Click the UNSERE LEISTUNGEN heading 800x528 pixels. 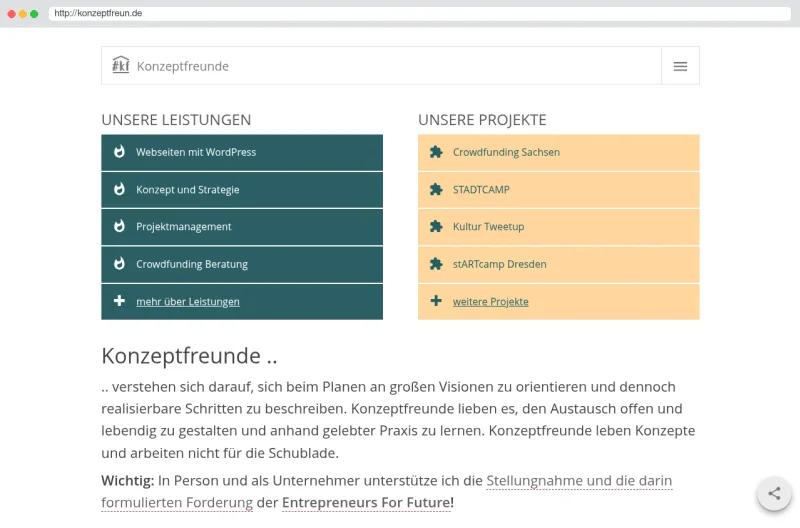[176, 120]
